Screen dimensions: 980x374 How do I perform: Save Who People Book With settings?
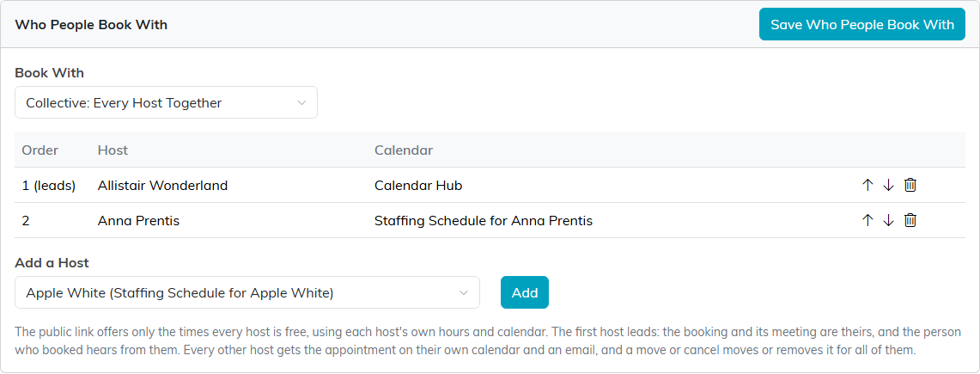861,24
